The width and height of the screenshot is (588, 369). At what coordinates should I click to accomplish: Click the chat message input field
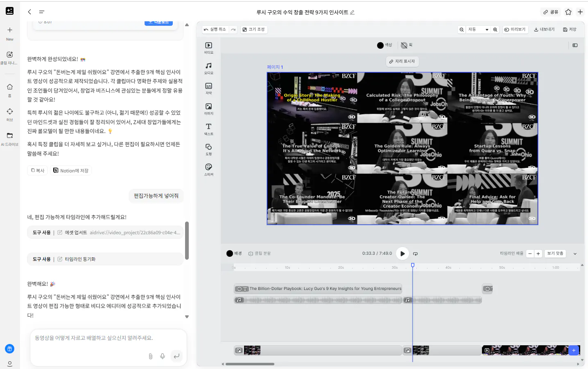point(109,338)
